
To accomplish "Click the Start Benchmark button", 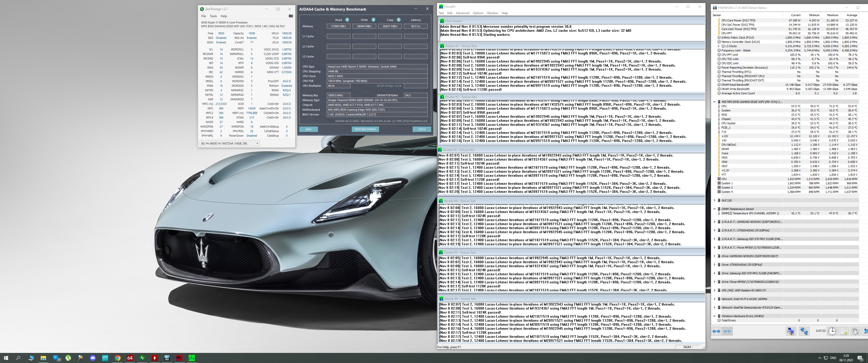I will pos(365,129).
